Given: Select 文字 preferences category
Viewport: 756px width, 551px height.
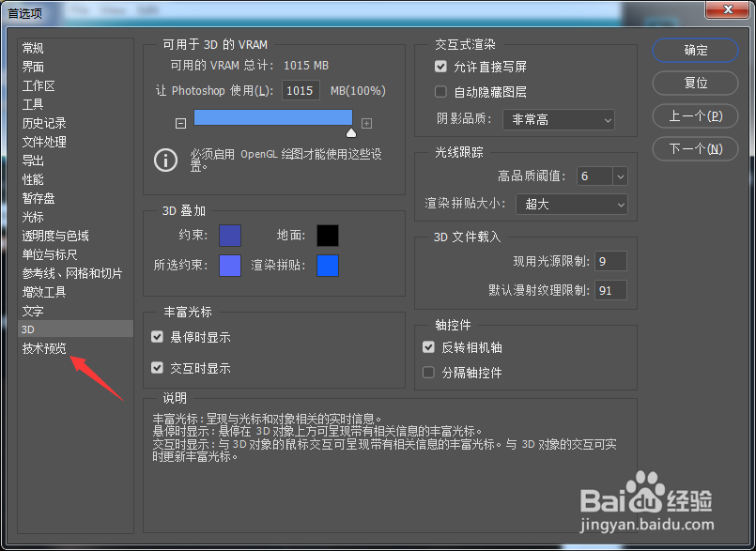Looking at the screenshot, I should coord(33,311).
